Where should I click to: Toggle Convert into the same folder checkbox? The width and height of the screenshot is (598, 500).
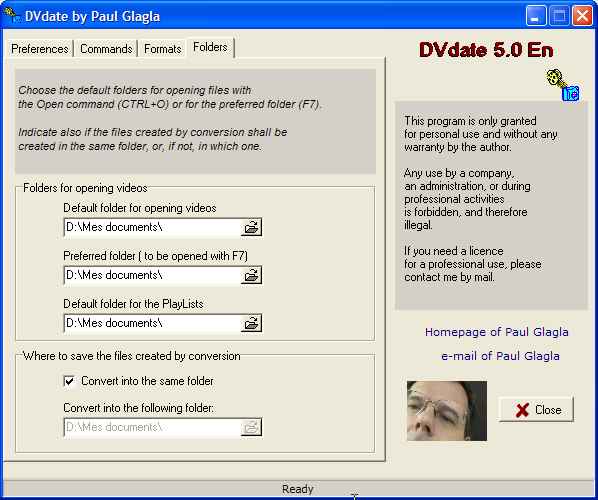point(69,381)
